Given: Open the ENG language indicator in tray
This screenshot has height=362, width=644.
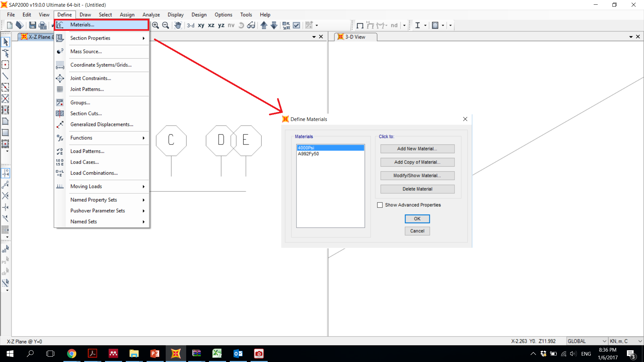Looking at the screenshot, I should 586,354.
